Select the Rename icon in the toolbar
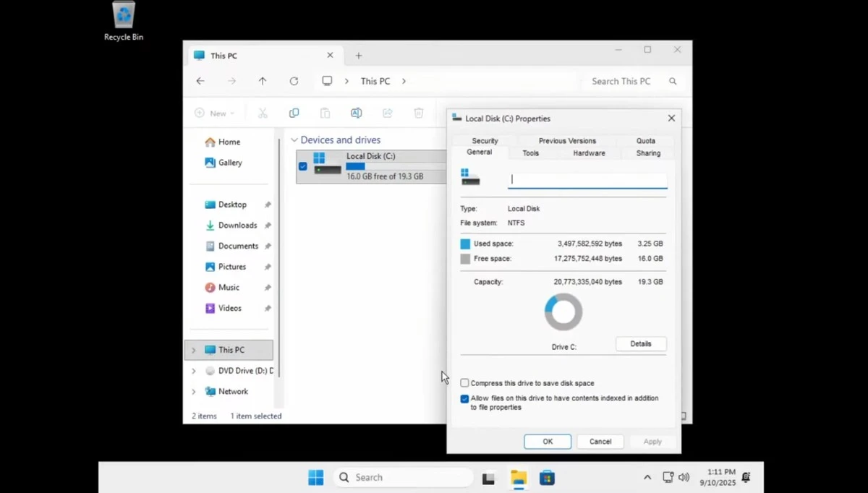The image size is (868, 493). click(x=356, y=113)
